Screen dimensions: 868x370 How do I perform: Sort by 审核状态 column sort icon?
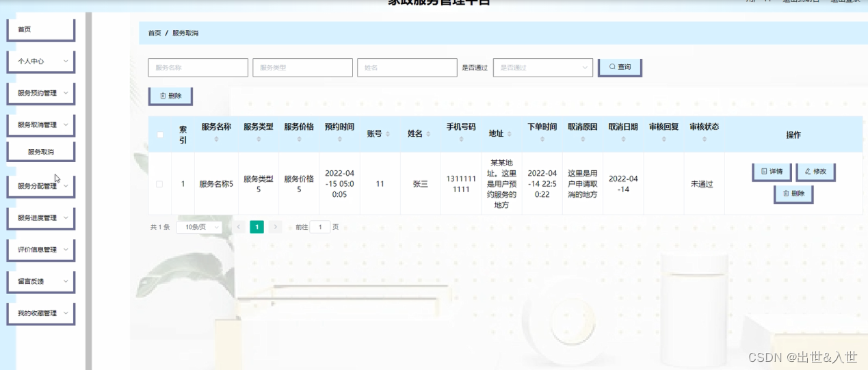tap(704, 139)
